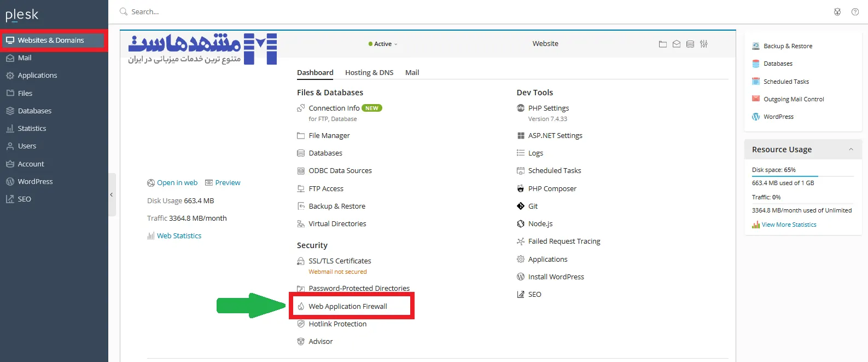Click the database stack icon in domain header
868x362 pixels.
click(x=690, y=44)
